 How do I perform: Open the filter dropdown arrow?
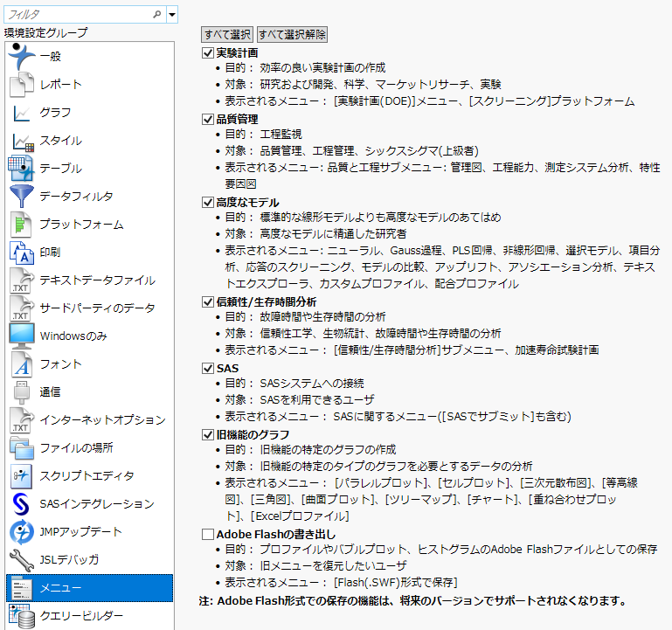(171, 14)
